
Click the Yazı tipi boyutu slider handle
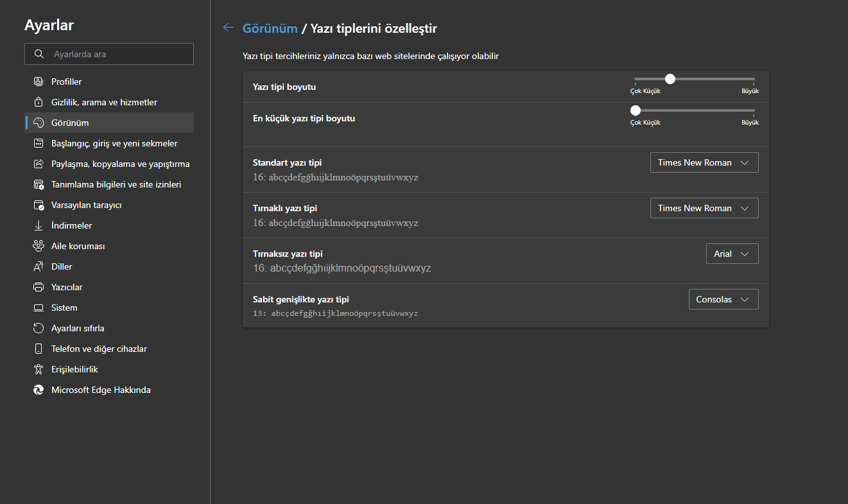tap(670, 79)
